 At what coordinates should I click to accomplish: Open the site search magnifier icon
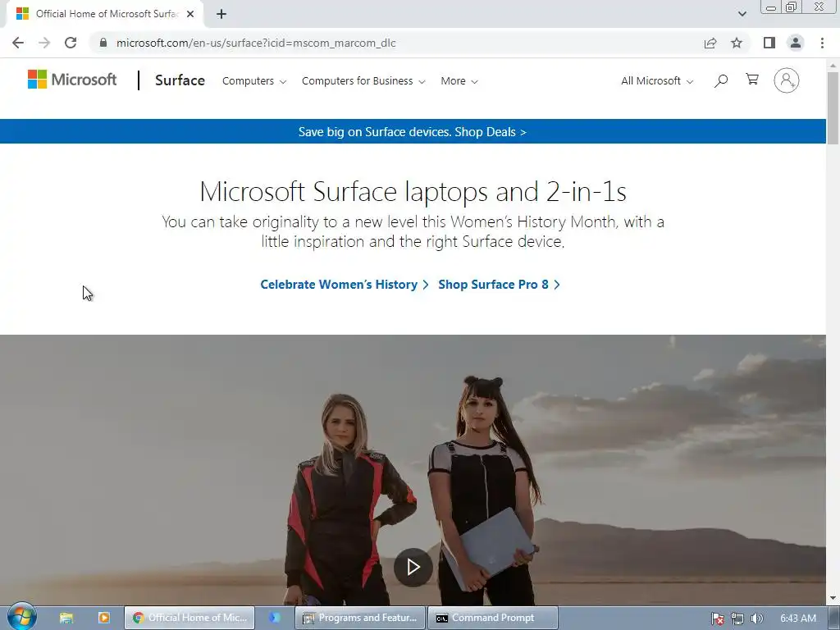[721, 81]
